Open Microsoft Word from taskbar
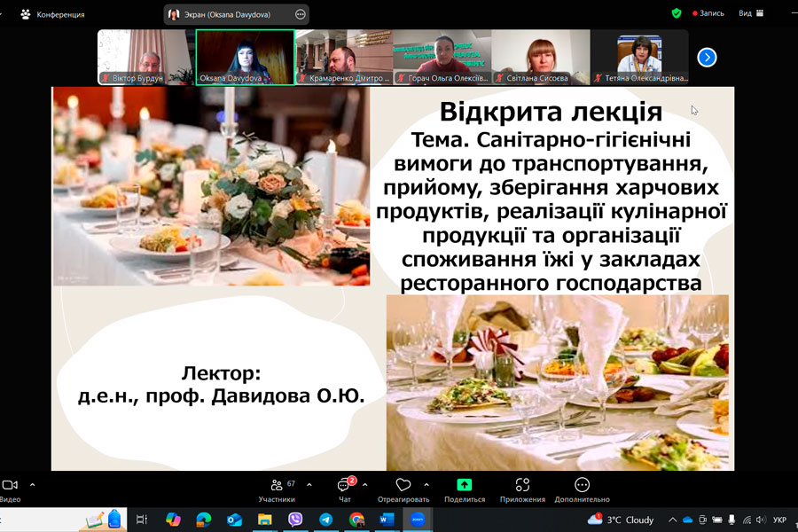The width and height of the screenshot is (798, 532). click(387, 520)
